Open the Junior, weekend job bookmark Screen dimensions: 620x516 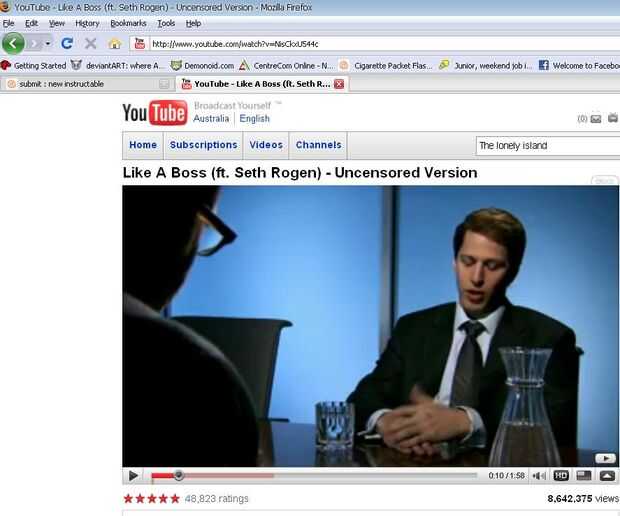(x=486, y=66)
